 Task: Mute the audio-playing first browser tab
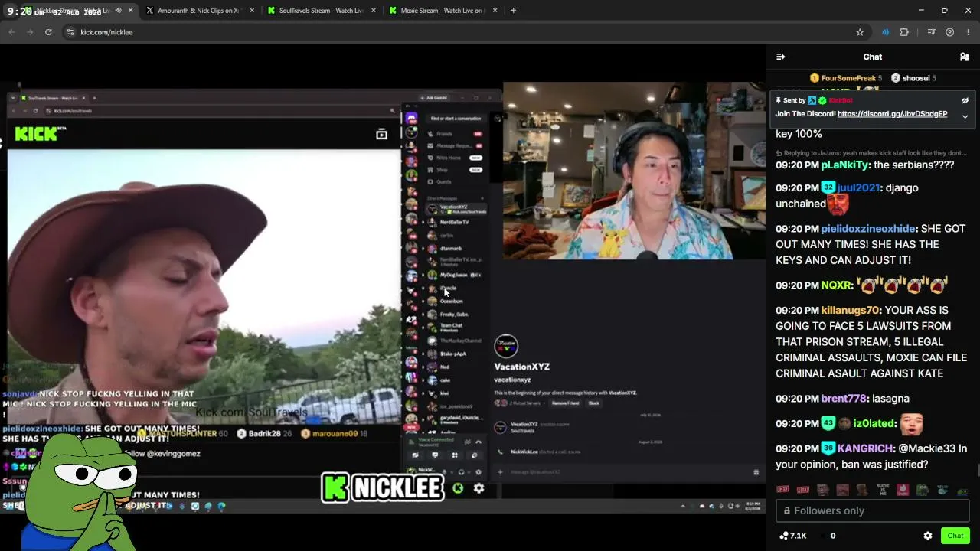click(x=118, y=11)
